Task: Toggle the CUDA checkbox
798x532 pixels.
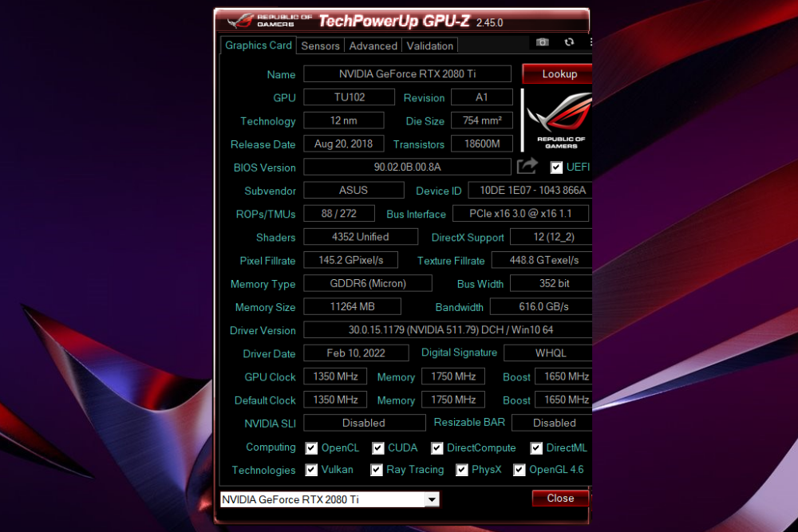Action: [377, 448]
